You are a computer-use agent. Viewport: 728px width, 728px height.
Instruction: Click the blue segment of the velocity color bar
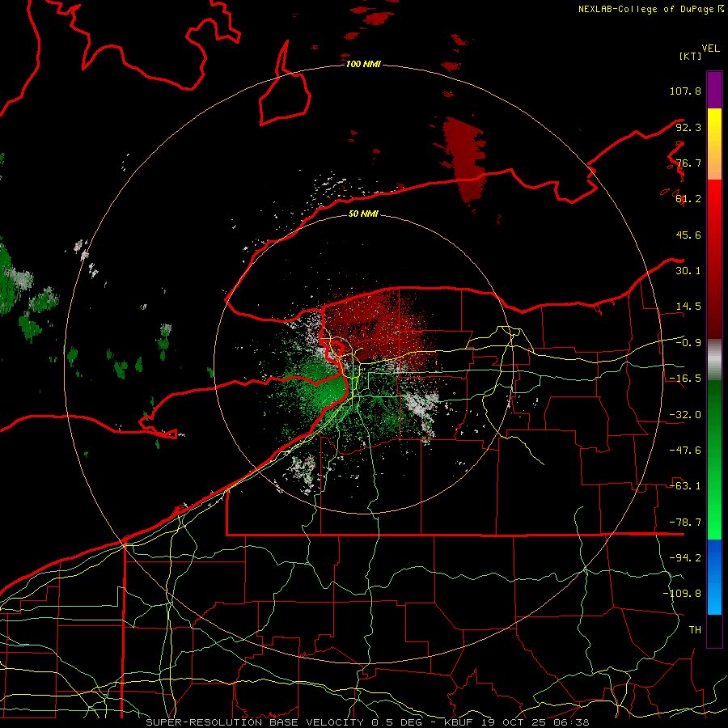pyautogui.click(x=714, y=577)
